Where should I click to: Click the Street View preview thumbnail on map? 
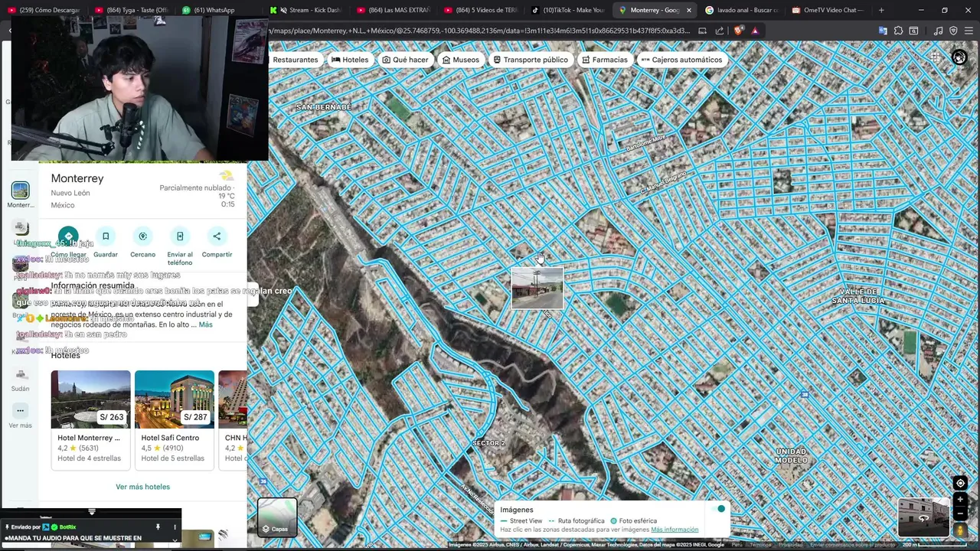click(x=537, y=288)
